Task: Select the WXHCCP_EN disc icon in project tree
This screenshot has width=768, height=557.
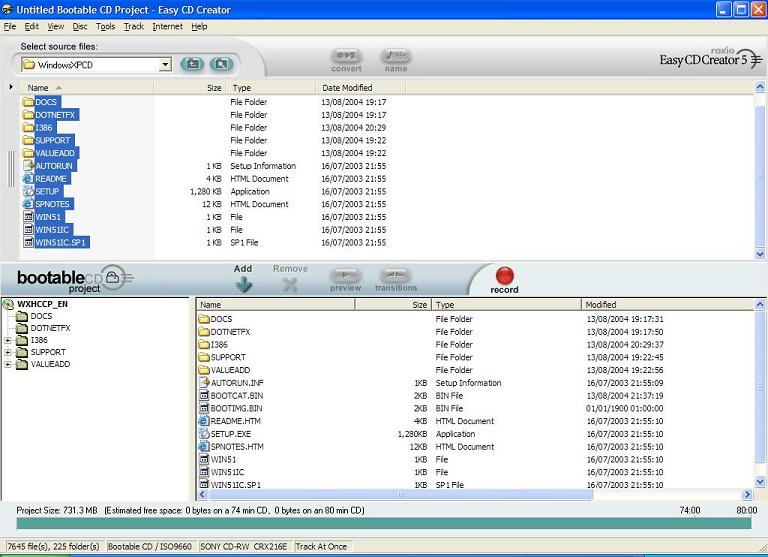Action: click(8, 304)
